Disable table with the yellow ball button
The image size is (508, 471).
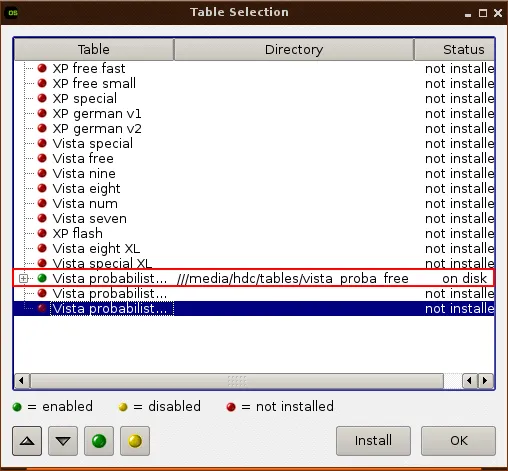135,441
